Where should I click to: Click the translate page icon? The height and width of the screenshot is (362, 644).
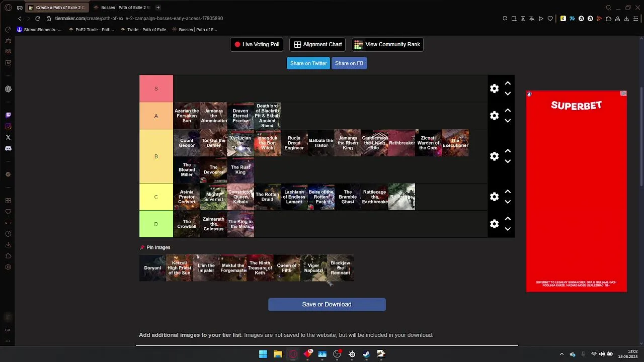click(532, 19)
